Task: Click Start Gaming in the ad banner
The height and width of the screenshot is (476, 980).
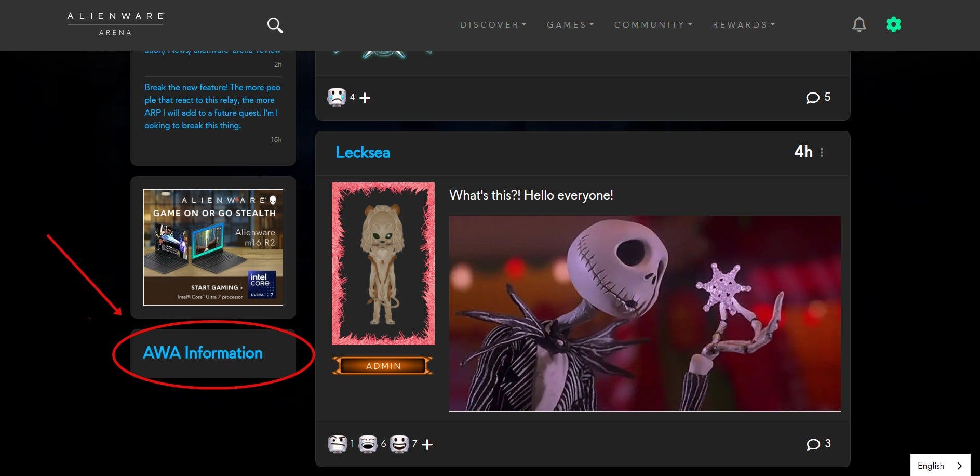Action: pos(217,287)
